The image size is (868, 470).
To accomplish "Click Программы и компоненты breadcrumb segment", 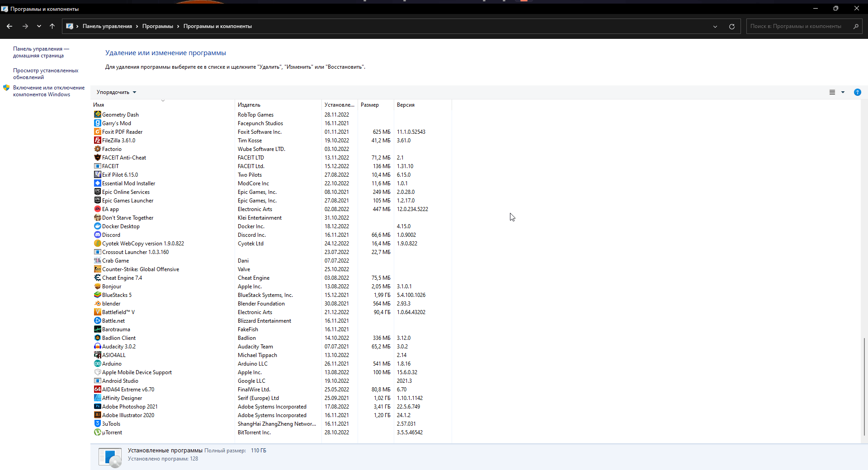I will (x=217, y=26).
